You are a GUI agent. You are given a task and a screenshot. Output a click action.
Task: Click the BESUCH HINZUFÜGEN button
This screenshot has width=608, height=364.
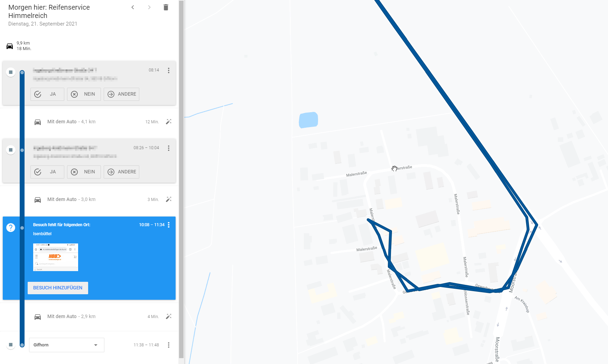click(x=58, y=288)
